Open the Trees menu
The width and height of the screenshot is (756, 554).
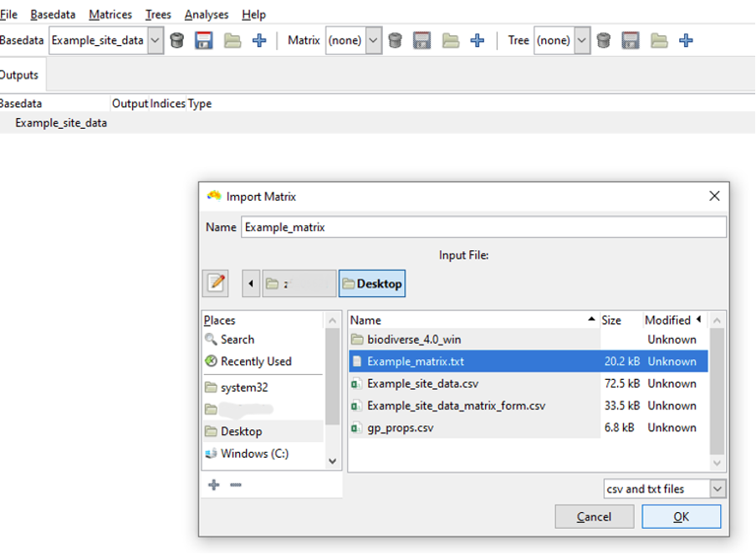(158, 14)
